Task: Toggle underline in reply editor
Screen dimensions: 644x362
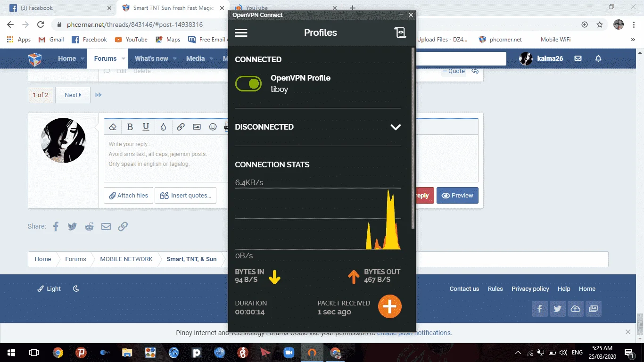Action: [146, 127]
